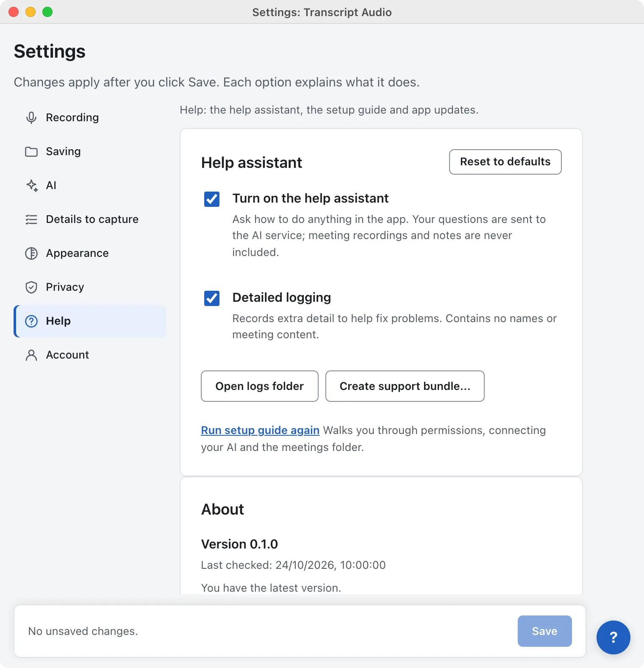The image size is (644, 668).
Task: Open the floating blue help assistant button
Action: (x=613, y=637)
